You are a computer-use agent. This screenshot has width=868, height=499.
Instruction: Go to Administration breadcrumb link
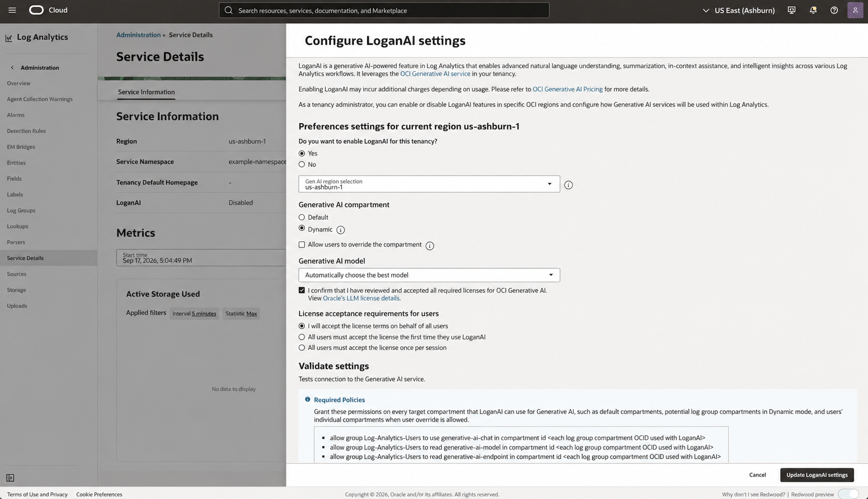click(139, 35)
